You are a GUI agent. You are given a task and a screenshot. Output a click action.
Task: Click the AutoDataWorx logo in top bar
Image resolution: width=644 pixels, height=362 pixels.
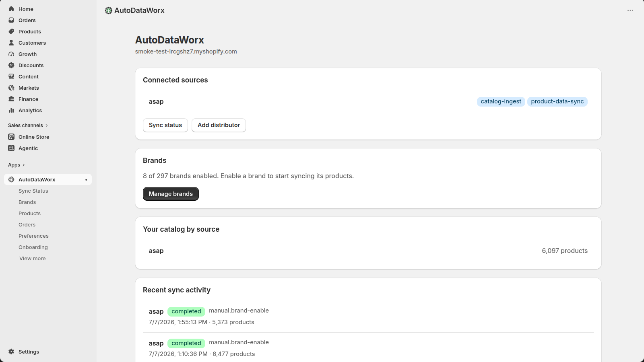pyautogui.click(x=109, y=10)
